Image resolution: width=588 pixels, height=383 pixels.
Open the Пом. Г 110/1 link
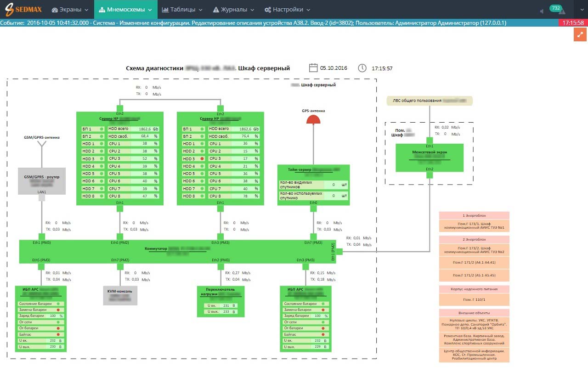pos(474,299)
